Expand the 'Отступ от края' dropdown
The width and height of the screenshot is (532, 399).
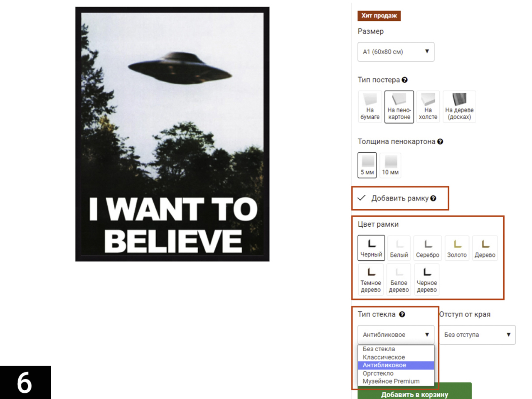tap(477, 335)
